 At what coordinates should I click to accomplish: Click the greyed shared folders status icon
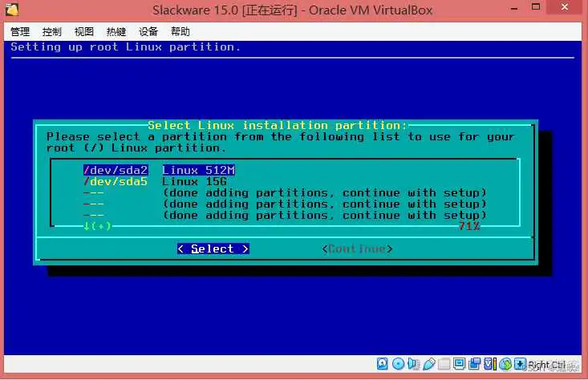(x=444, y=363)
